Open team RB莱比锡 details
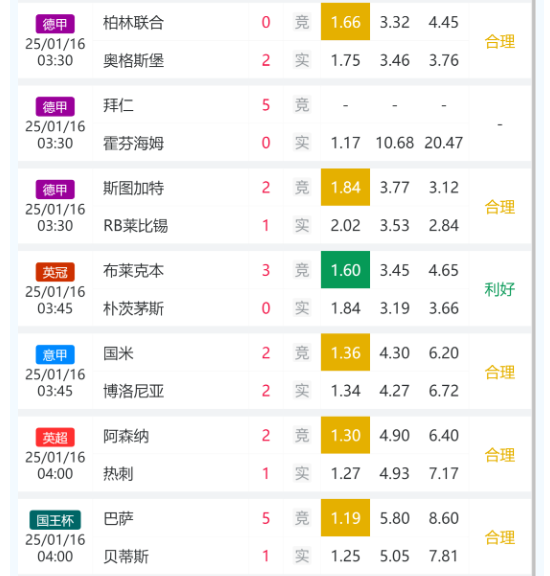 tap(136, 226)
